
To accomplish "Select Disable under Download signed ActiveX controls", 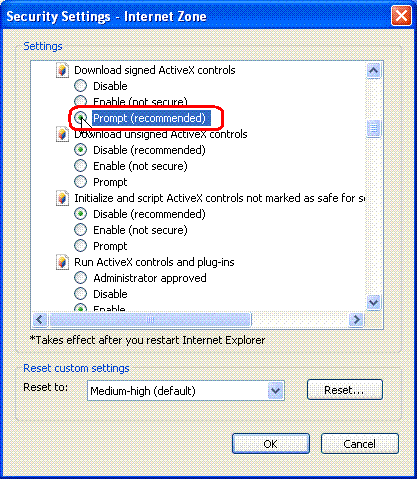I will [x=80, y=86].
